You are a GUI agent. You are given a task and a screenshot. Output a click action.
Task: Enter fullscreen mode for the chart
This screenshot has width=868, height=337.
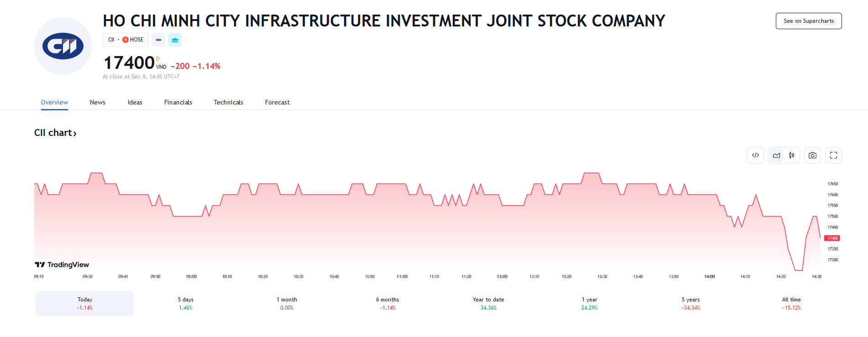833,155
